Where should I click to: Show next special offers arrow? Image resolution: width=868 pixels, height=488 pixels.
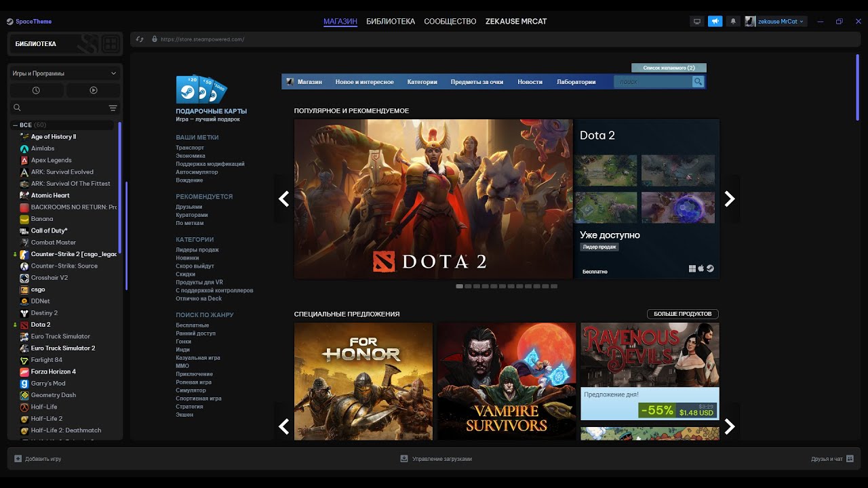click(730, 426)
